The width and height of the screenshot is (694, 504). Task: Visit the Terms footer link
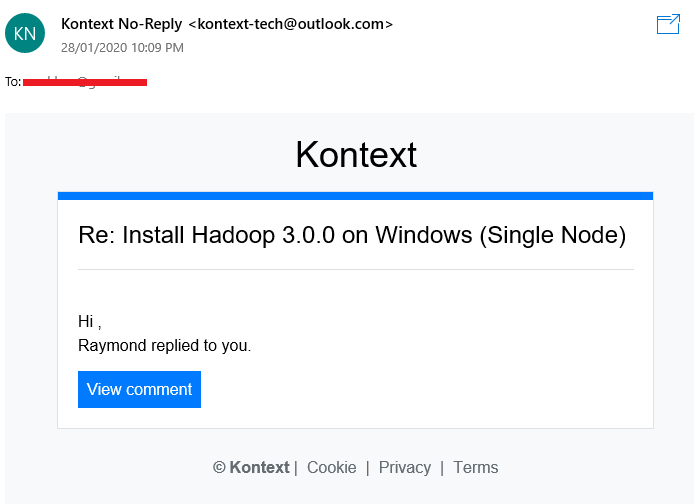(475, 467)
